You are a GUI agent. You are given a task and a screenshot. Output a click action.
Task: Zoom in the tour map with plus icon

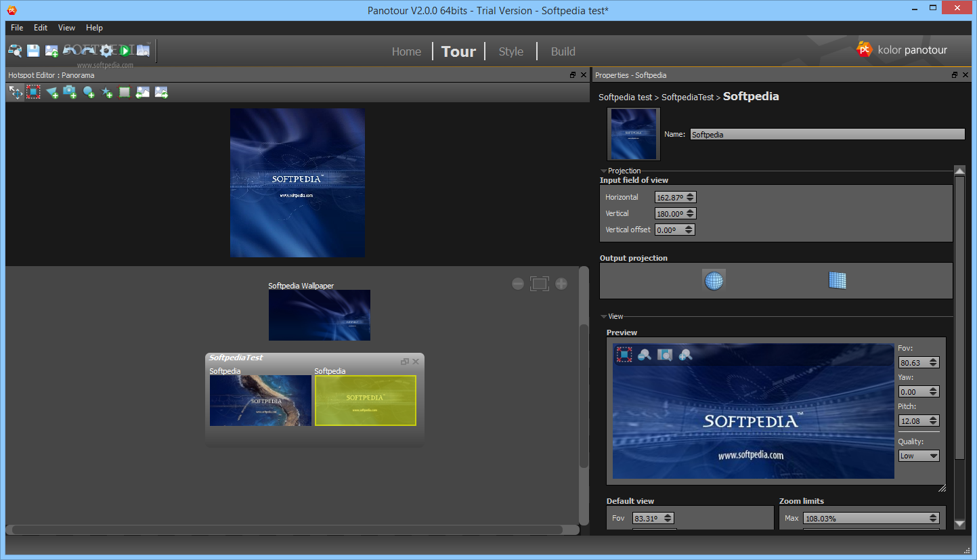(561, 284)
